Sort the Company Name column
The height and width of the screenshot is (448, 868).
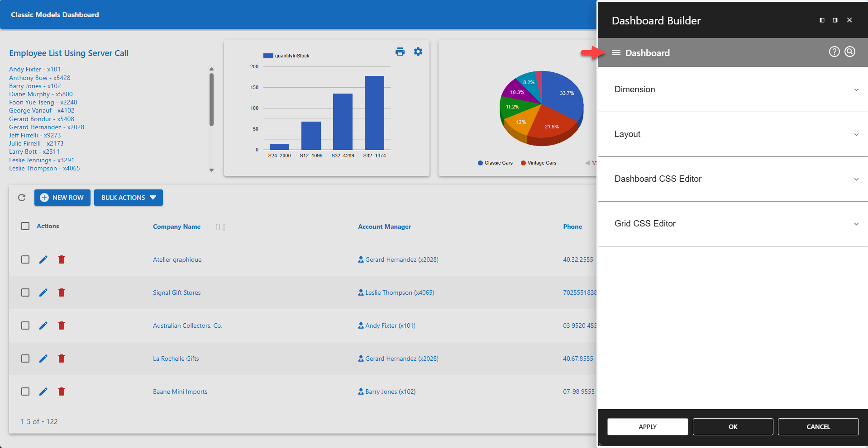tap(217, 227)
